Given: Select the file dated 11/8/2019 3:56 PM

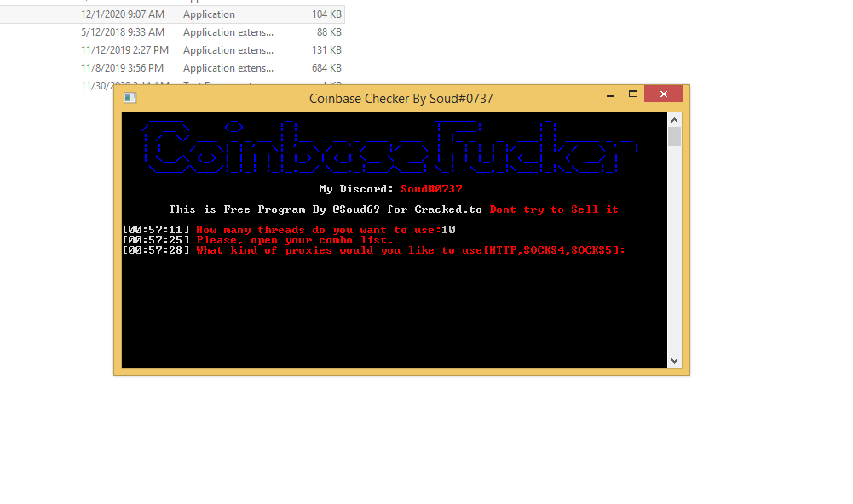Looking at the screenshot, I should 123,68.
